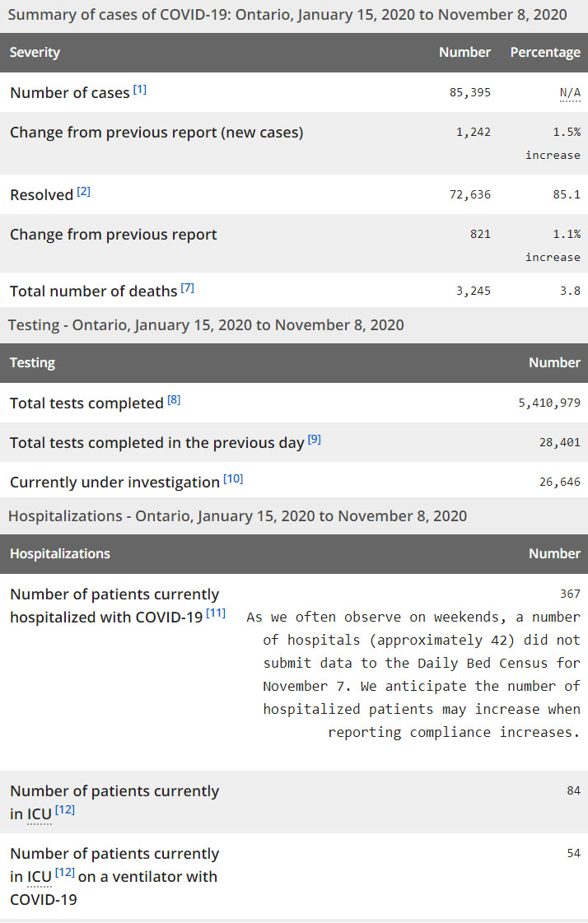The width and height of the screenshot is (588, 923).
Task: Open footnote 10 beside Currently under investigation
Action: pos(234,479)
